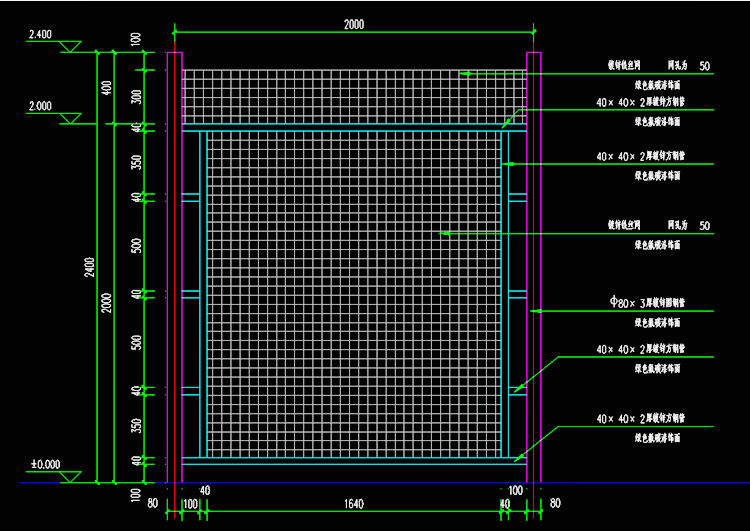The width and height of the screenshot is (750, 531).
Task: Select the 80 dimension at bottom right
Action: 555,503
